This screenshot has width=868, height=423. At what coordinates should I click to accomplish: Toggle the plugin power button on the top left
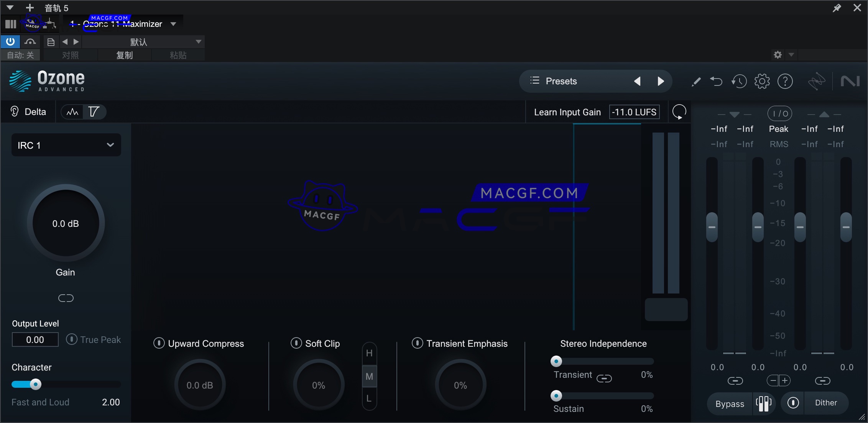(10, 41)
